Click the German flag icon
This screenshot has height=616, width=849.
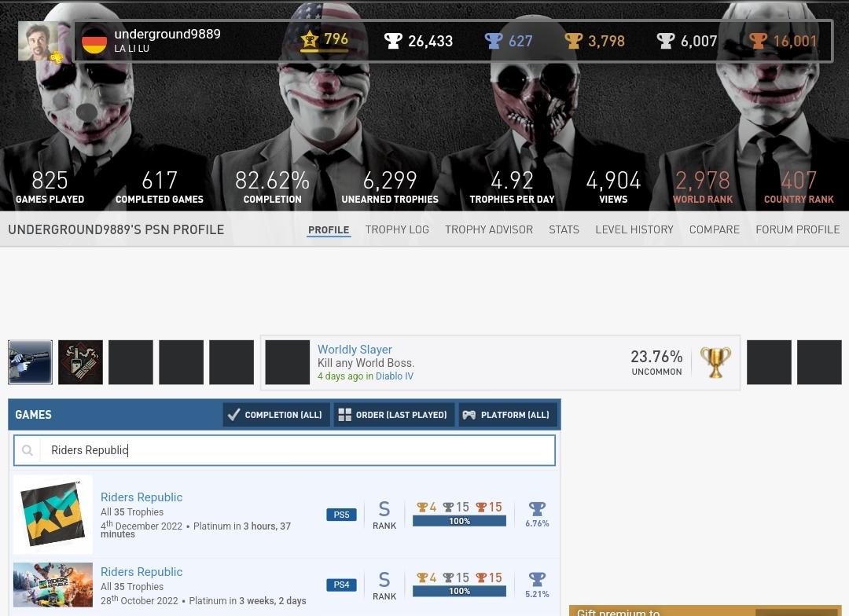pos(94,41)
